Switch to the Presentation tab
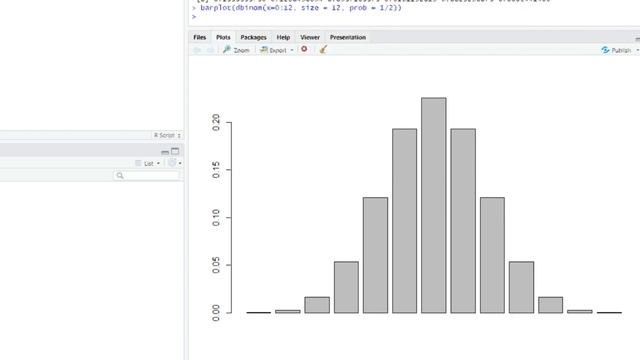This screenshot has width=640, height=360. point(348,37)
